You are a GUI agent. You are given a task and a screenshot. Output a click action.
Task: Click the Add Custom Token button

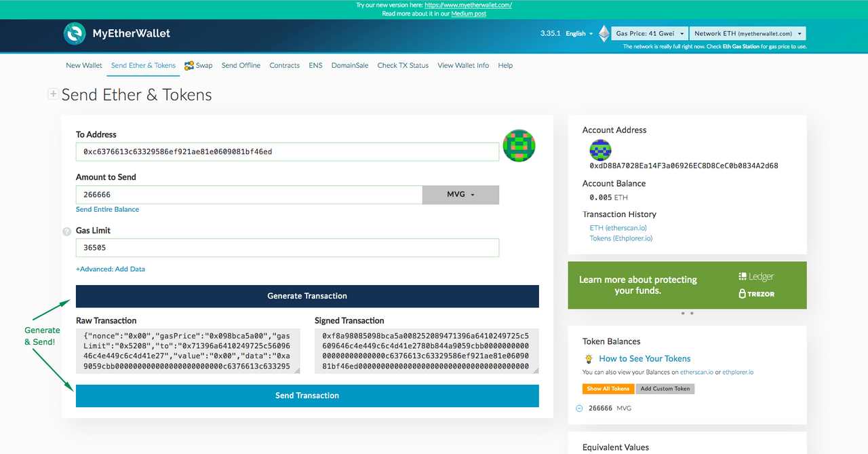coord(665,389)
